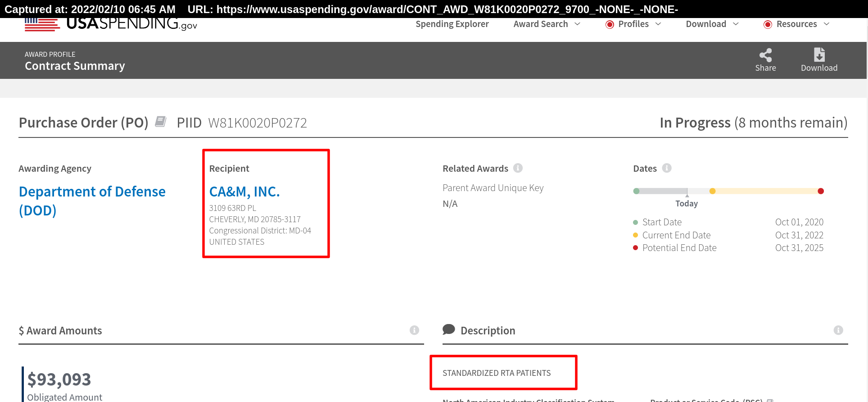Open the glossary book icon beside Purchase Order
This screenshot has height=402, width=868.
click(161, 121)
